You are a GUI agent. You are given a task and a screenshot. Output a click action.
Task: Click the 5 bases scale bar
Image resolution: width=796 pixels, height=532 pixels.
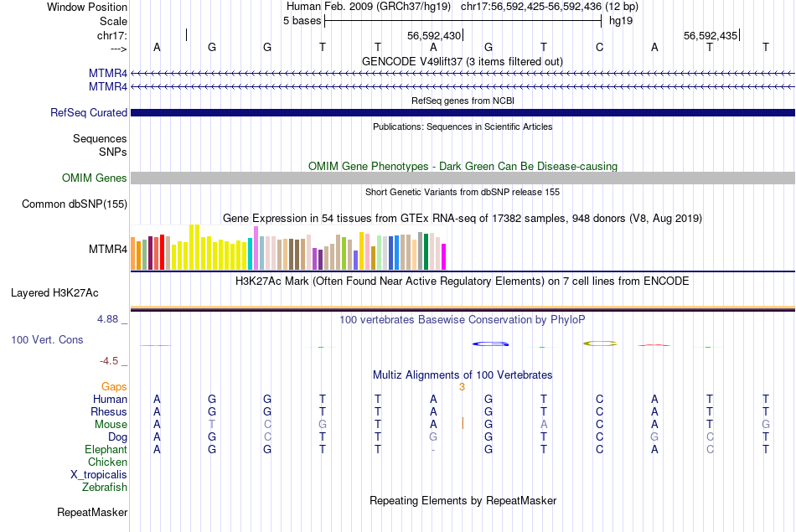[463, 21]
